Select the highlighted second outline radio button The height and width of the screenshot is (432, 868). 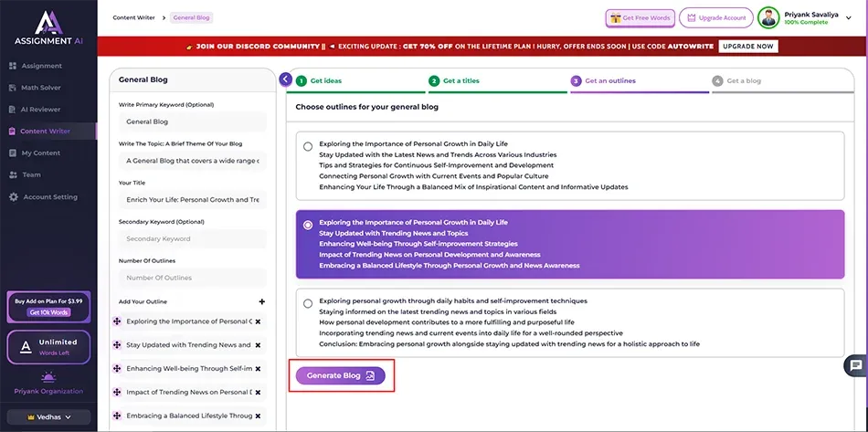pyautogui.click(x=308, y=225)
